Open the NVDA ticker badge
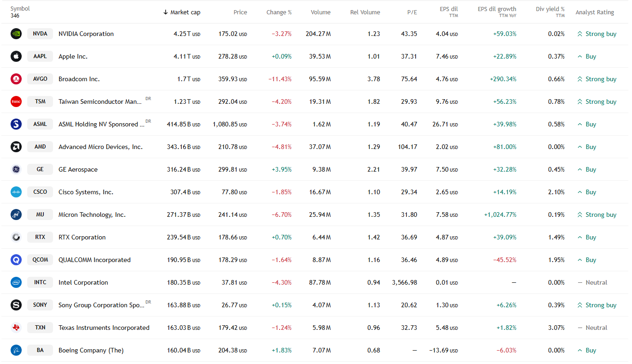This screenshot has width=632, height=364. pyautogui.click(x=40, y=34)
